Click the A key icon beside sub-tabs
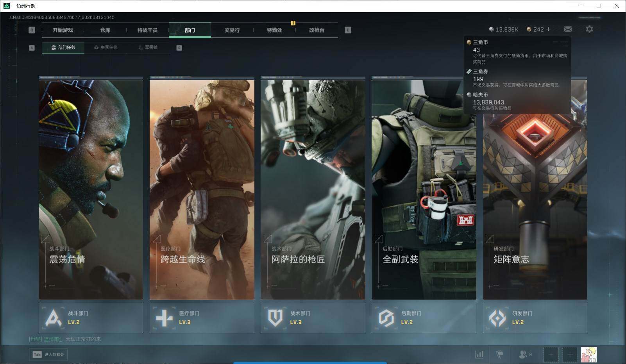Image resolution: width=626 pixels, height=364 pixels. coord(32,48)
